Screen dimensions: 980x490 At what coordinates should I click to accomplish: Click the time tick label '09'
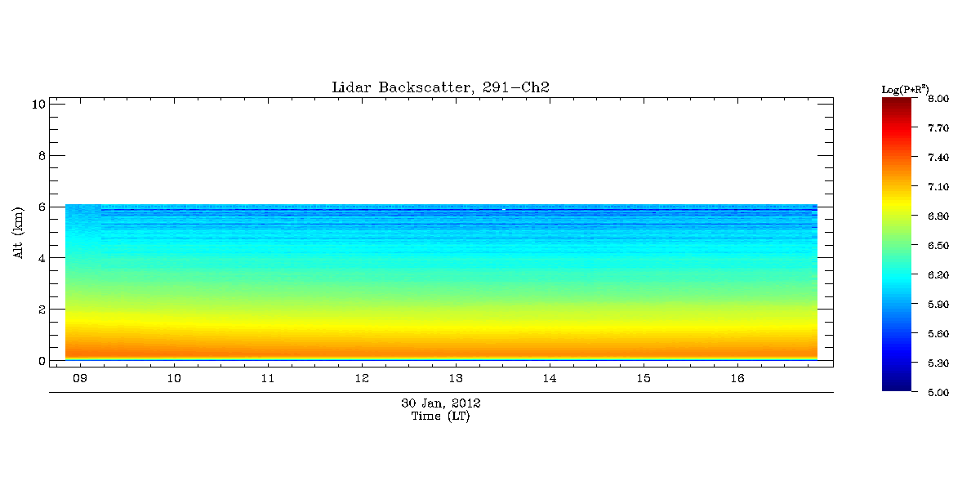pos(80,379)
